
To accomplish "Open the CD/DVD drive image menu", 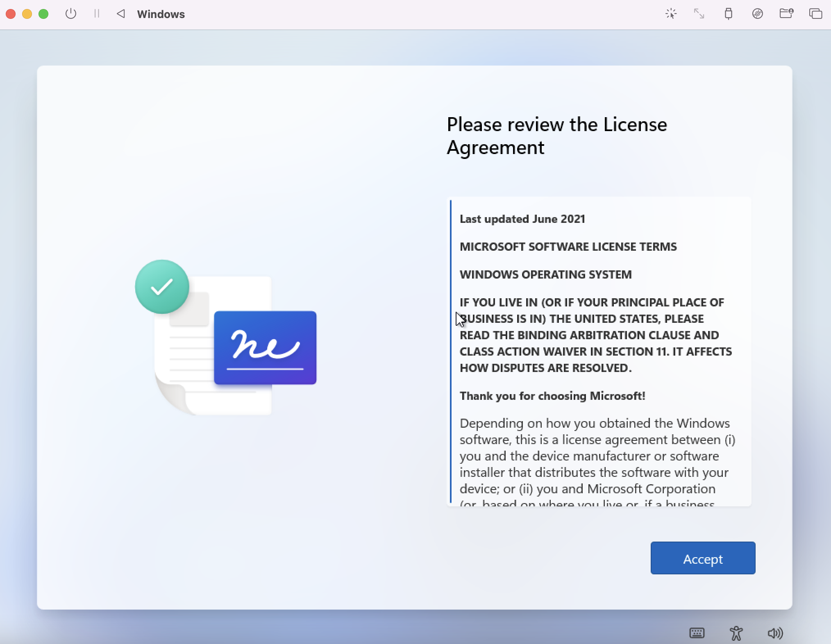I will click(x=757, y=14).
